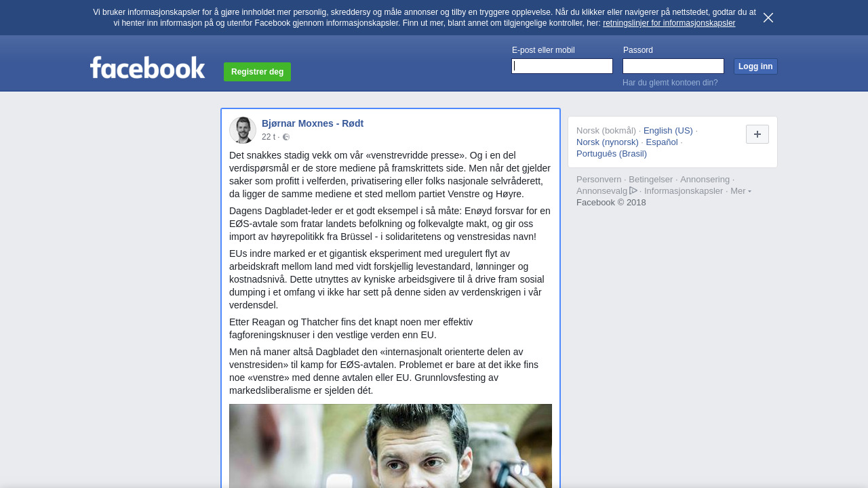This screenshot has height=488, width=868.
Task: Expand the Mer footer dropdown
Action: (741, 191)
